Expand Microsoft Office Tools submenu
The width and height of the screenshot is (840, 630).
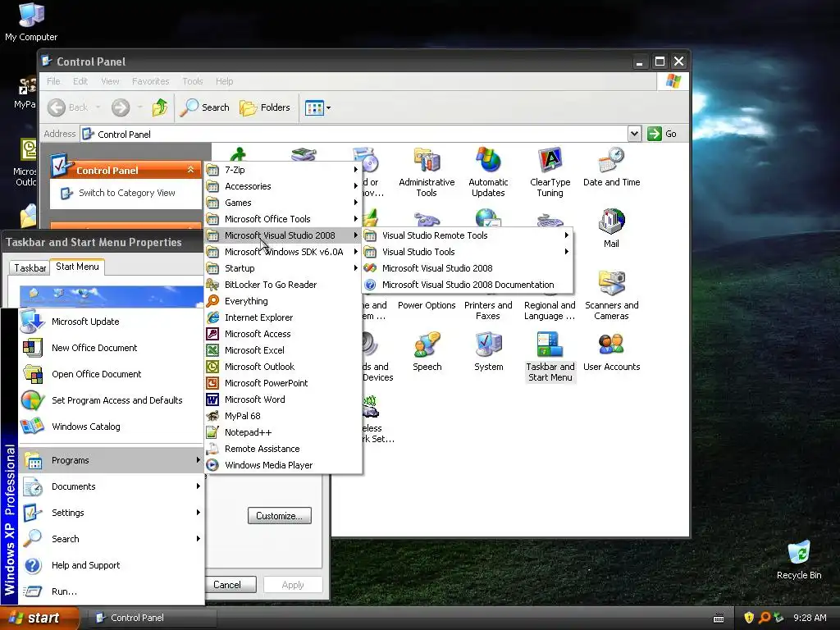283,219
